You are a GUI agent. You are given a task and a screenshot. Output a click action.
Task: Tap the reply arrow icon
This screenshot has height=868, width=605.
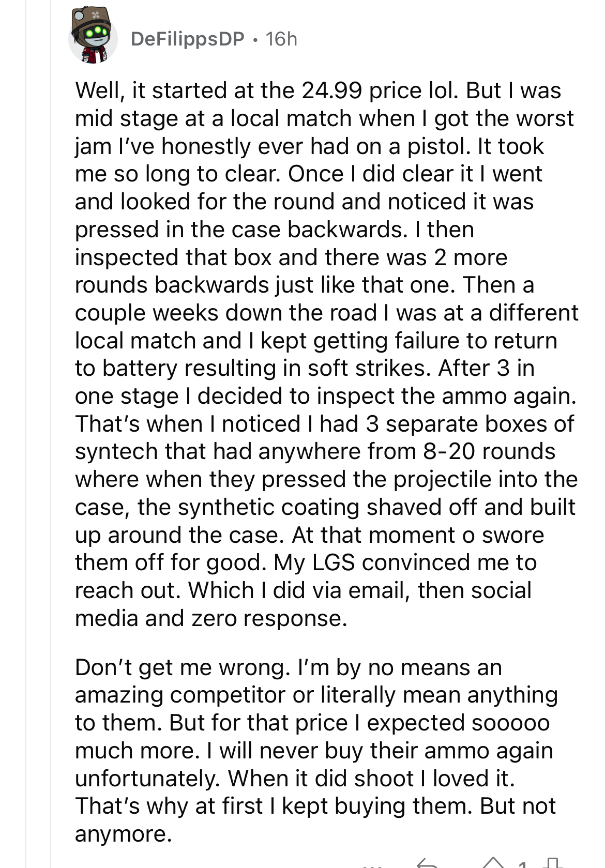coord(427,862)
